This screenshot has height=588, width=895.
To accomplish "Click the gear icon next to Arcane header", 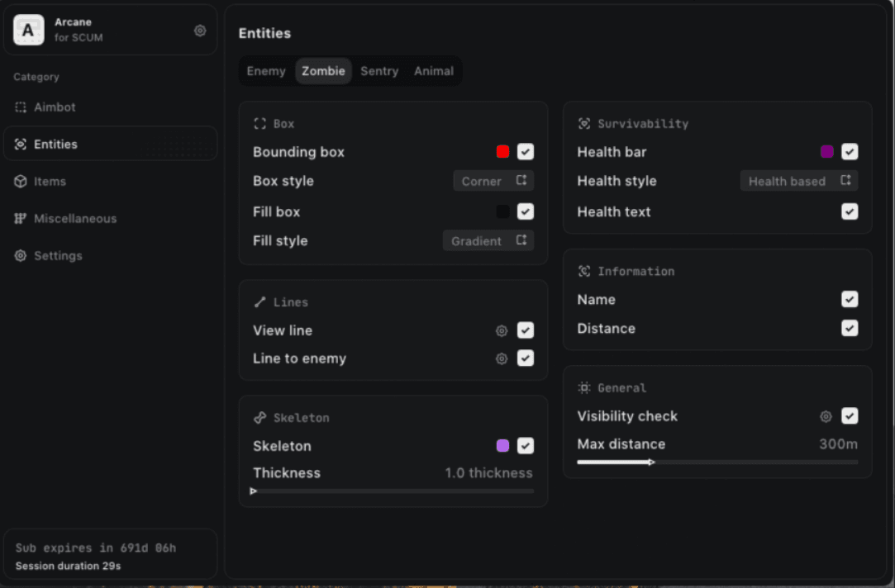I will point(200,31).
